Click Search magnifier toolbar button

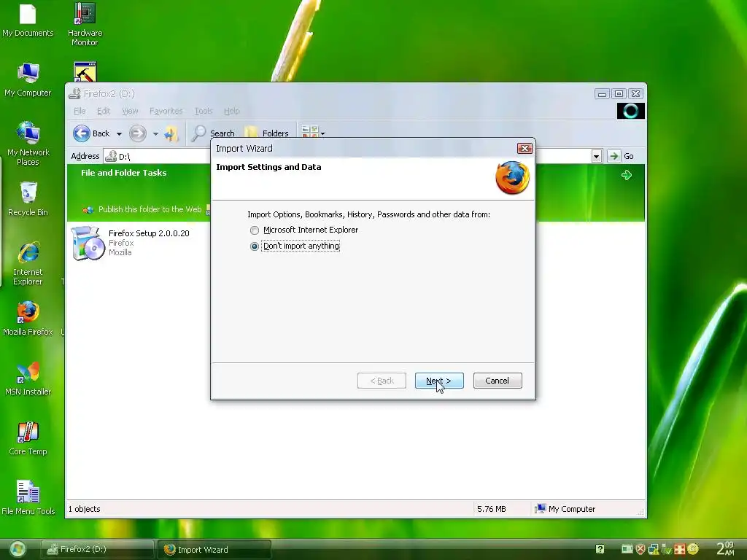(x=213, y=133)
